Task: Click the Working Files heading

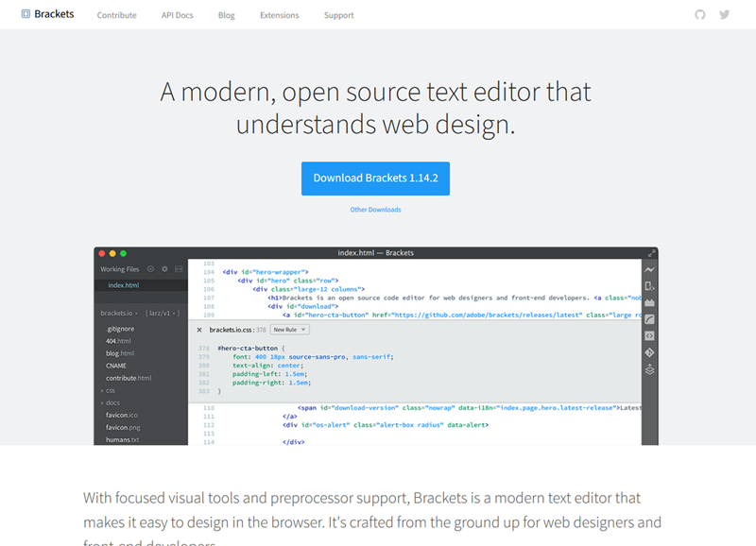Action: pos(120,269)
